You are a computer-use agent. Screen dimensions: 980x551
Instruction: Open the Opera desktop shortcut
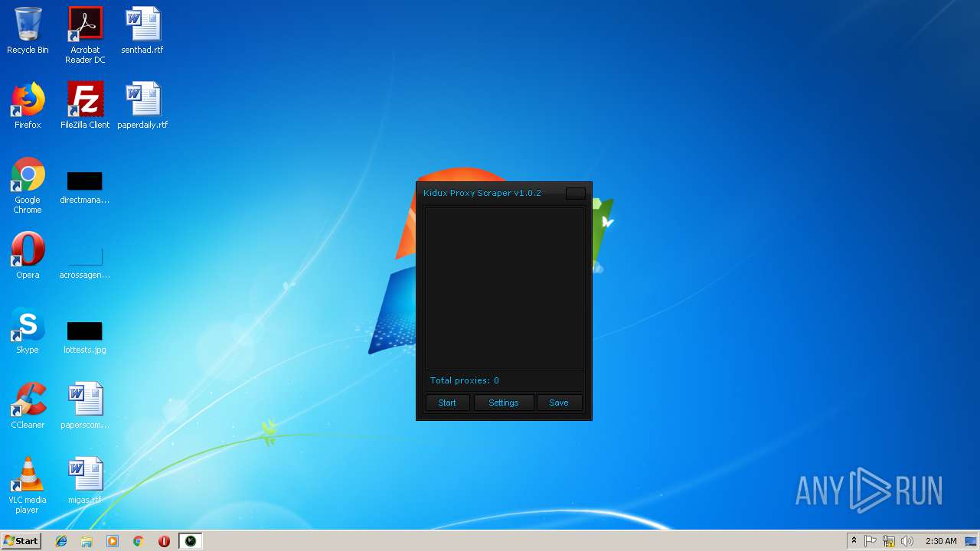[28, 256]
